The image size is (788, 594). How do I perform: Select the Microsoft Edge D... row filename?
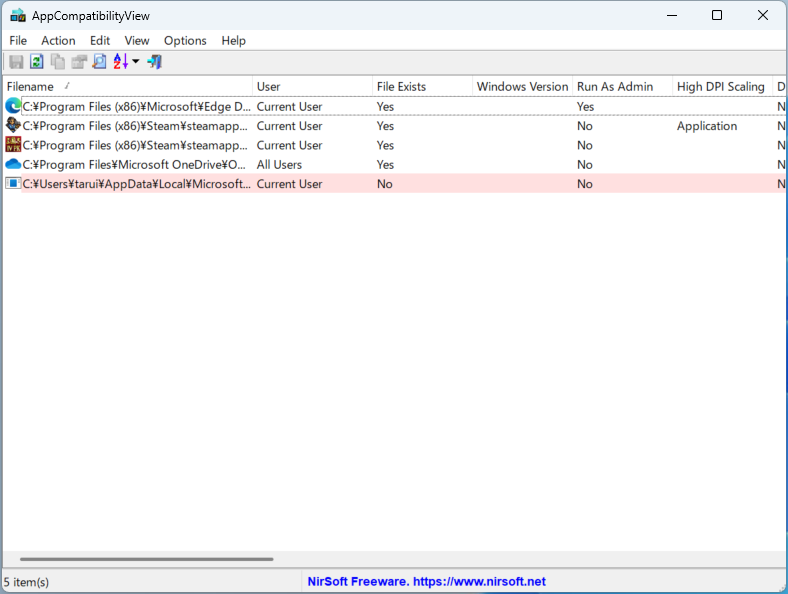pyautogui.click(x=136, y=107)
